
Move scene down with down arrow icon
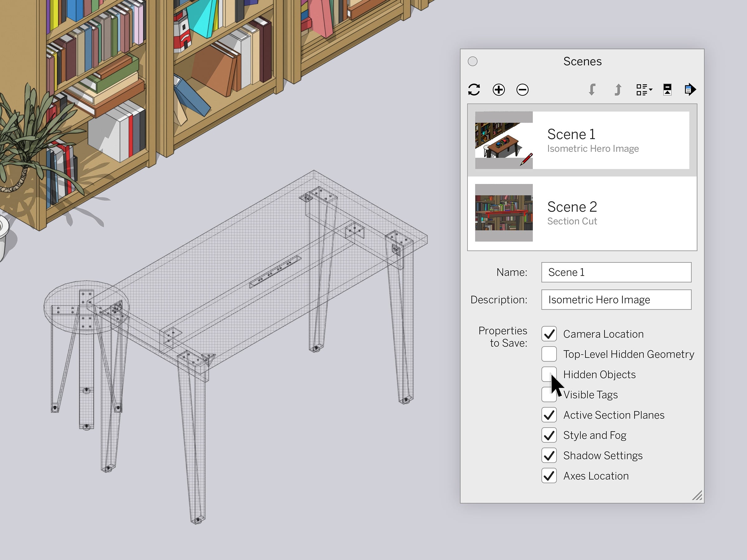coord(592,90)
